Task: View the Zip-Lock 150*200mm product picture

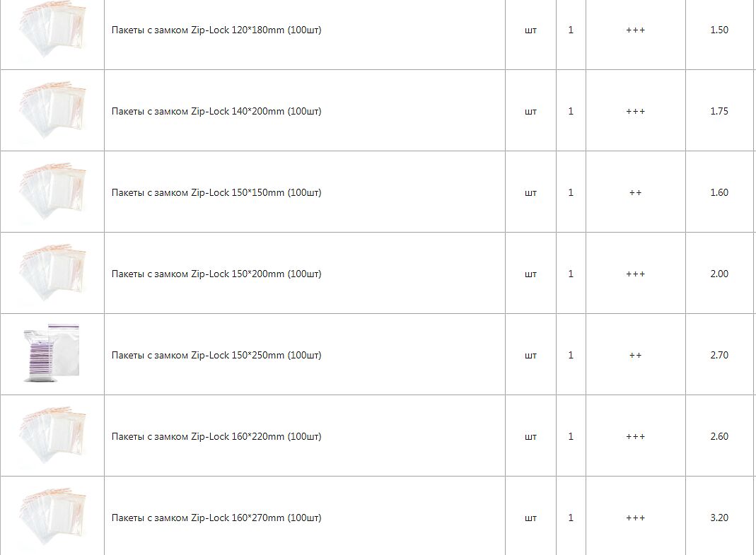Action: tap(52, 274)
